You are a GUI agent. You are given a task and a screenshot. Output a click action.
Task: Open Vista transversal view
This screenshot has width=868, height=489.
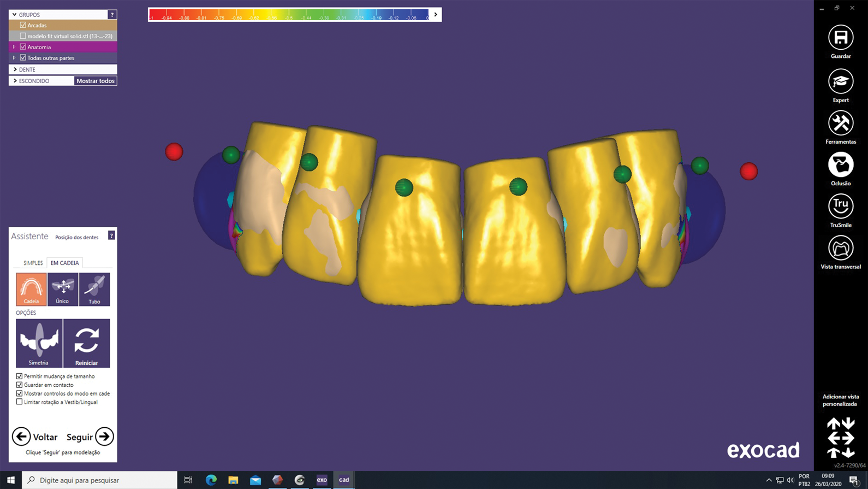point(840,248)
